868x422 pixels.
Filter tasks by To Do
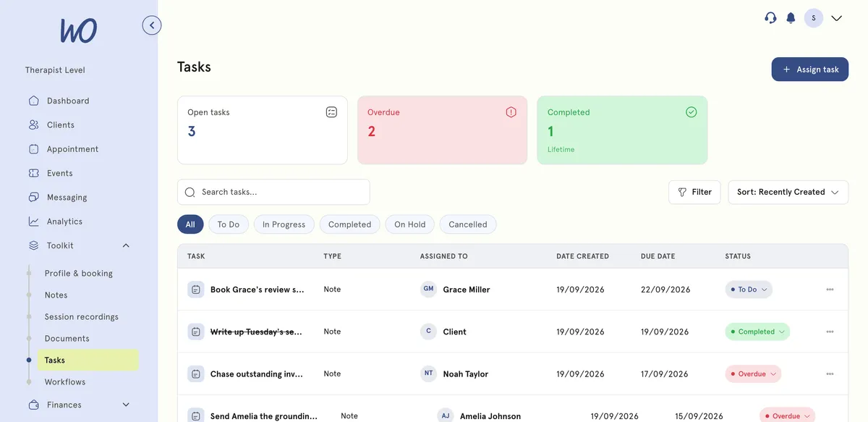tap(229, 224)
